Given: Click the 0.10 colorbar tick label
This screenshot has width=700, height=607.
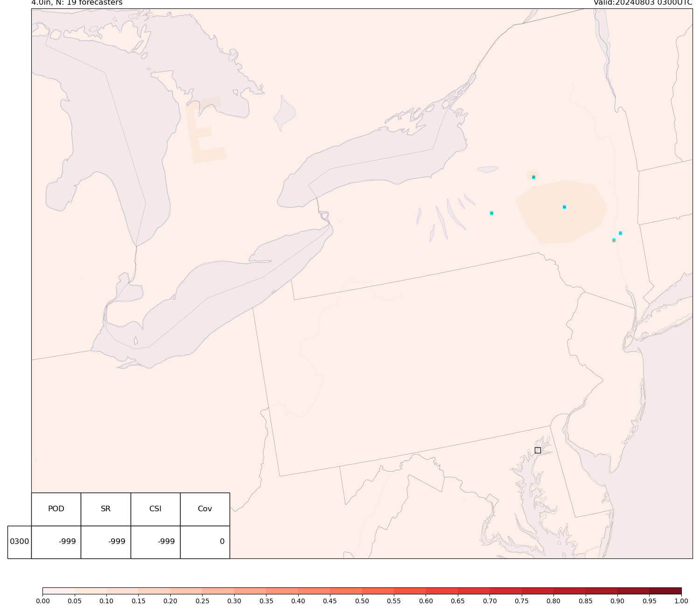Looking at the screenshot, I should tap(106, 601).
